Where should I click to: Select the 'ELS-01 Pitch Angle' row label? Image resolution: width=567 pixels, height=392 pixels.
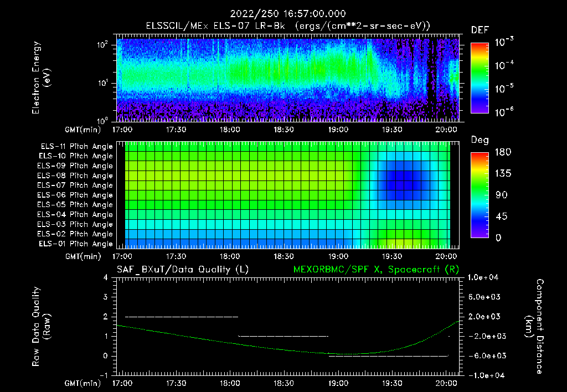click(x=76, y=244)
